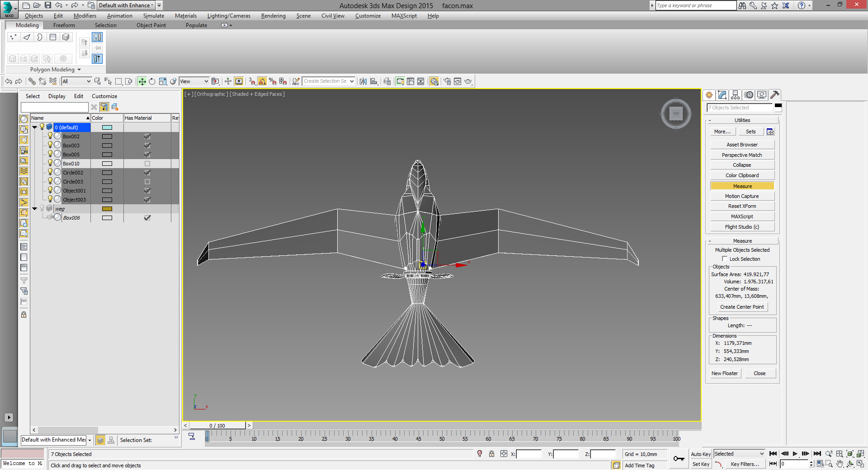The width and height of the screenshot is (868, 470).
Task: Select the Move tool in main toolbar
Action: click(x=142, y=81)
